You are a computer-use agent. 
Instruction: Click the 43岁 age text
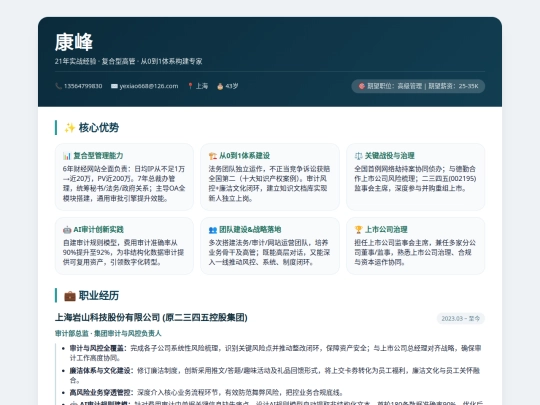click(x=232, y=86)
